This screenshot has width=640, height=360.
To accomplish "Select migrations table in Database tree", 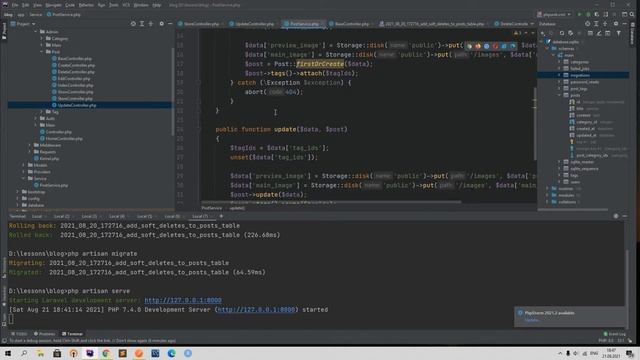I will [x=584, y=75].
